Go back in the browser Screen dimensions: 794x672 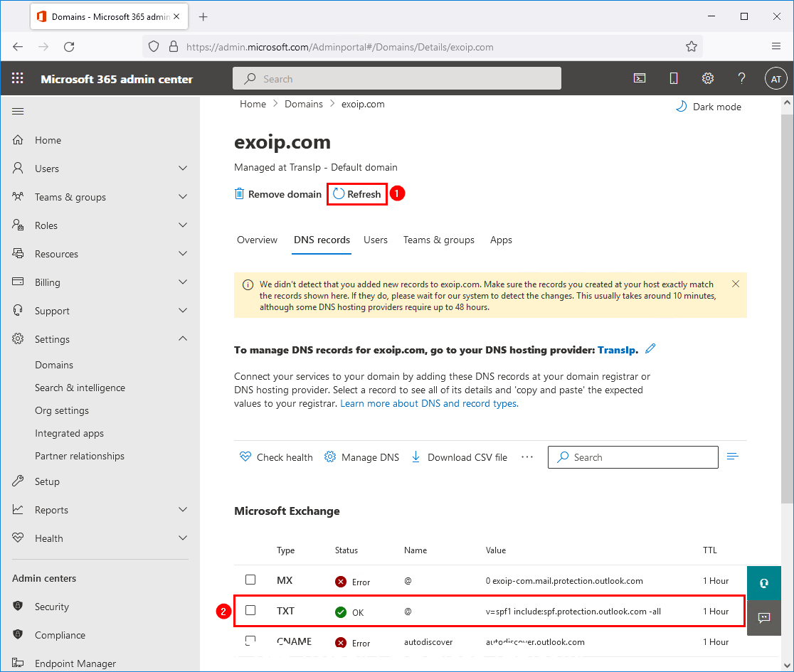18,46
